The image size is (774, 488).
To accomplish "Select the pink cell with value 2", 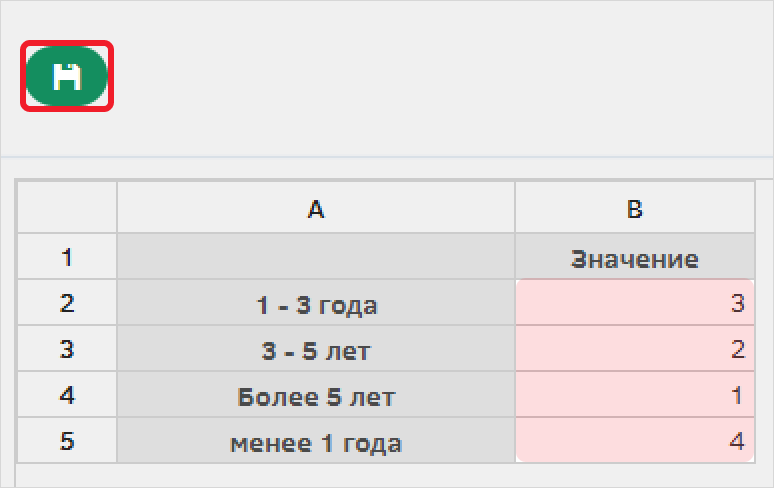I will (635, 348).
